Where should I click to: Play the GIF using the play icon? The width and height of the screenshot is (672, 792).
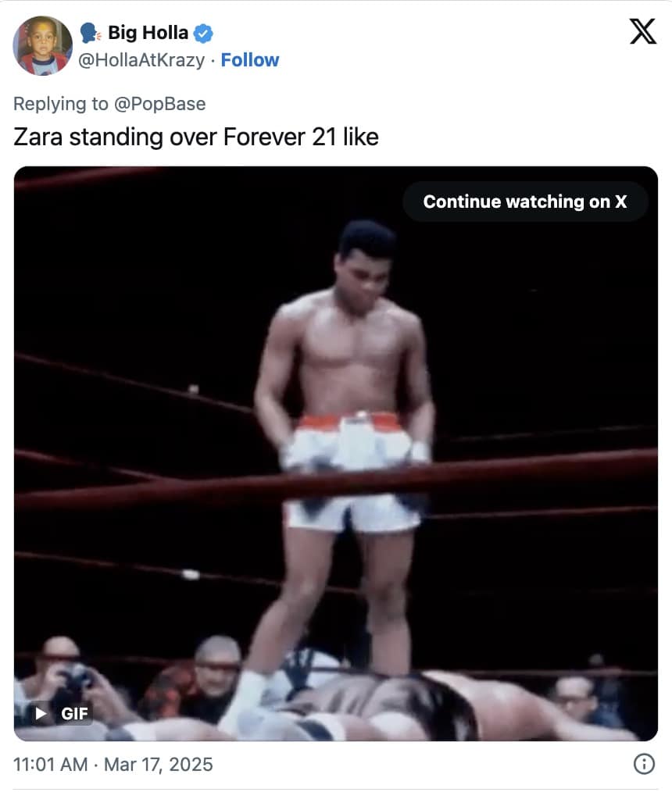click(x=41, y=713)
